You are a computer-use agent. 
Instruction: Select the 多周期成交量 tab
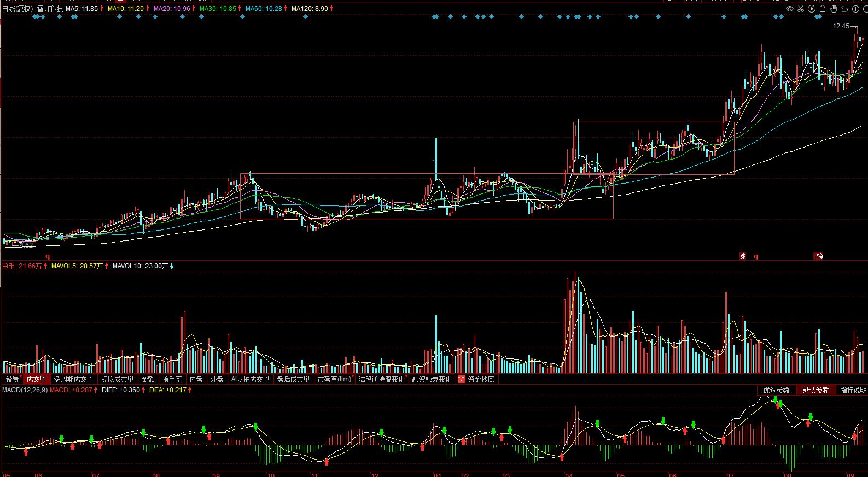tap(73, 379)
